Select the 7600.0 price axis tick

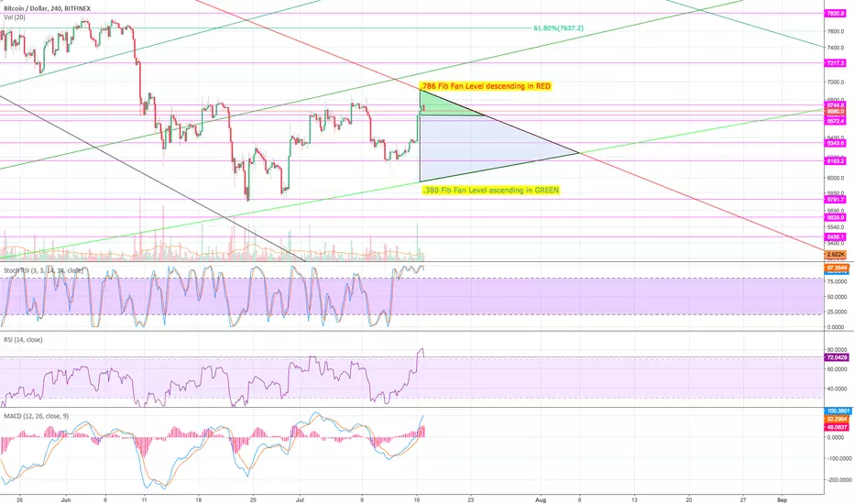point(835,31)
